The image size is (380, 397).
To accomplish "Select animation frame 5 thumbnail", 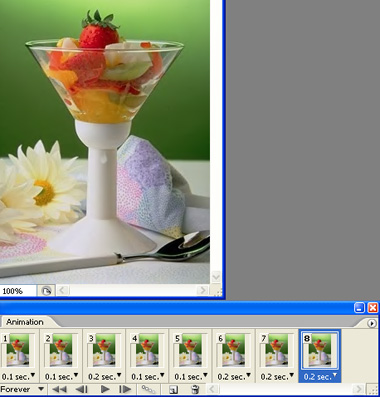I will [190, 350].
